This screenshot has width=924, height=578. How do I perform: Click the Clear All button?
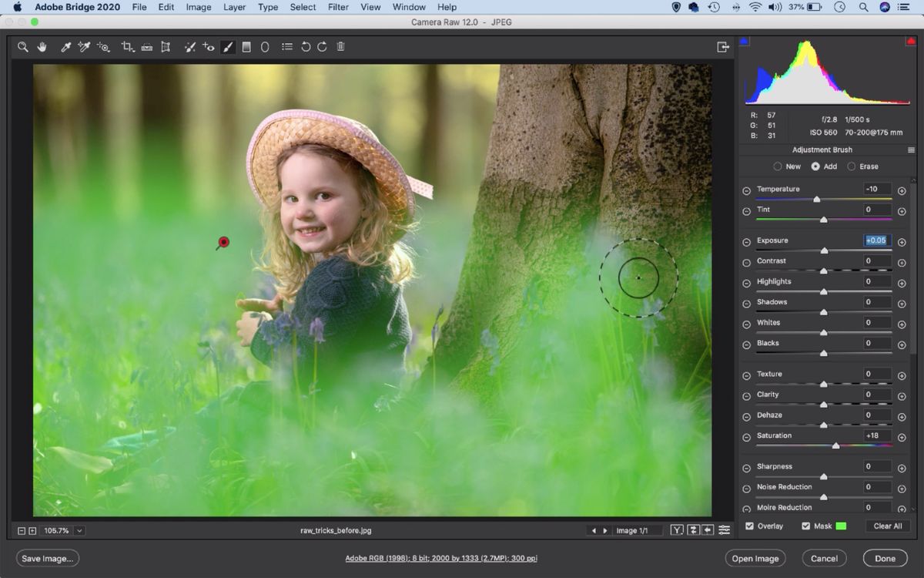click(888, 526)
